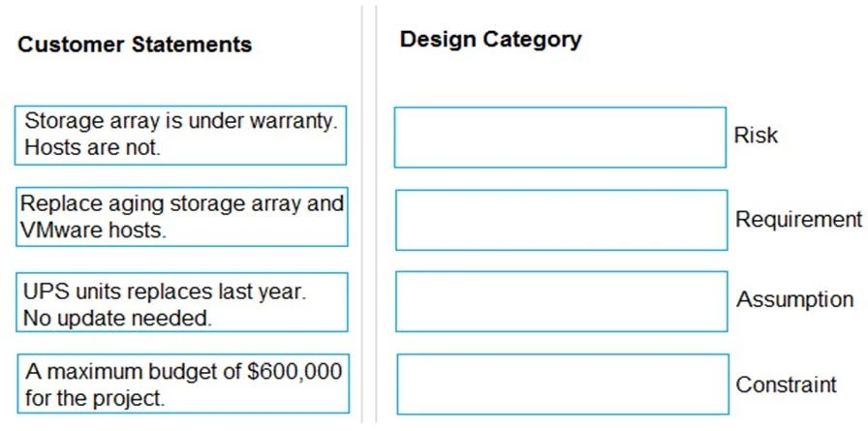868x431 pixels.
Task: Click the 'for the project.' text
Action: (x=95, y=397)
